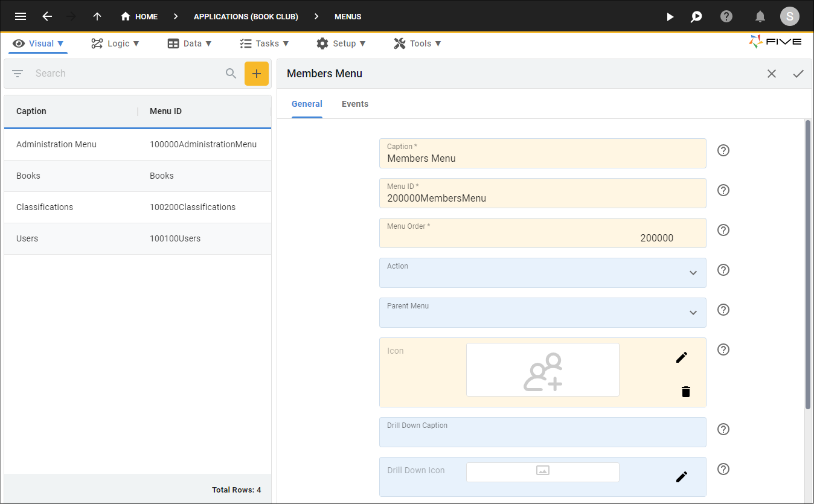Show help for Drill Down Icon field
This screenshot has width=814, height=504.
point(723,469)
